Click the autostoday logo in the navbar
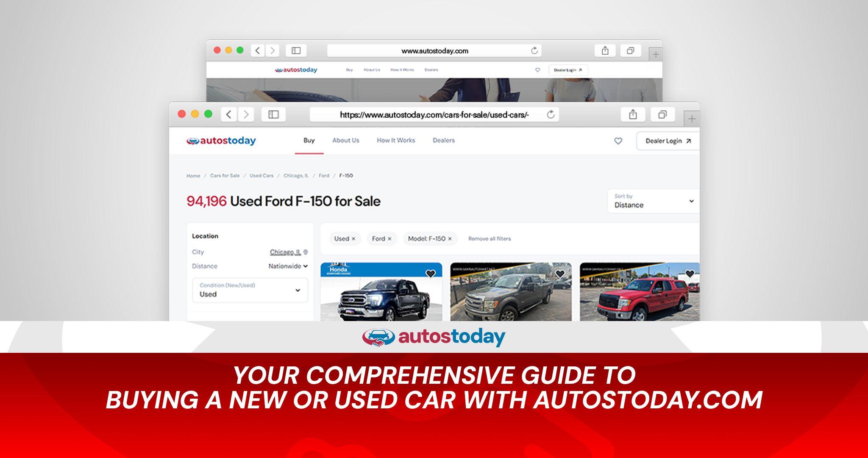Viewport: 868px width, 458px height. (x=220, y=140)
